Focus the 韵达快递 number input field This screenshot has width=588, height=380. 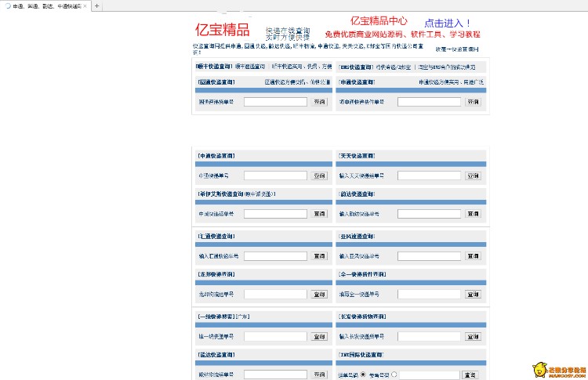click(429, 214)
